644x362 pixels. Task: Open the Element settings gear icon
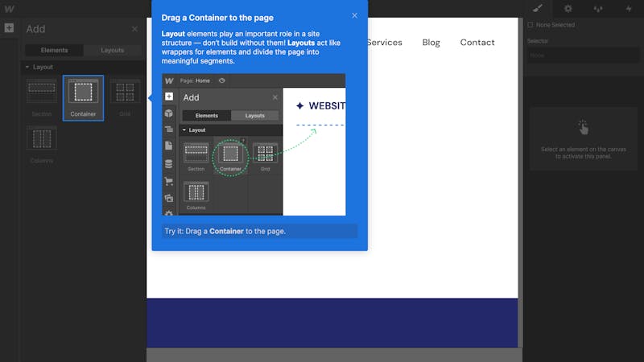pyautogui.click(x=568, y=8)
